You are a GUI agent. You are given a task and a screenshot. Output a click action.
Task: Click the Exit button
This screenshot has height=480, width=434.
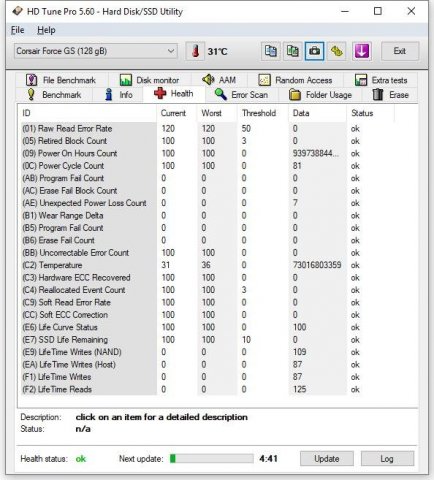tap(400, 51)
